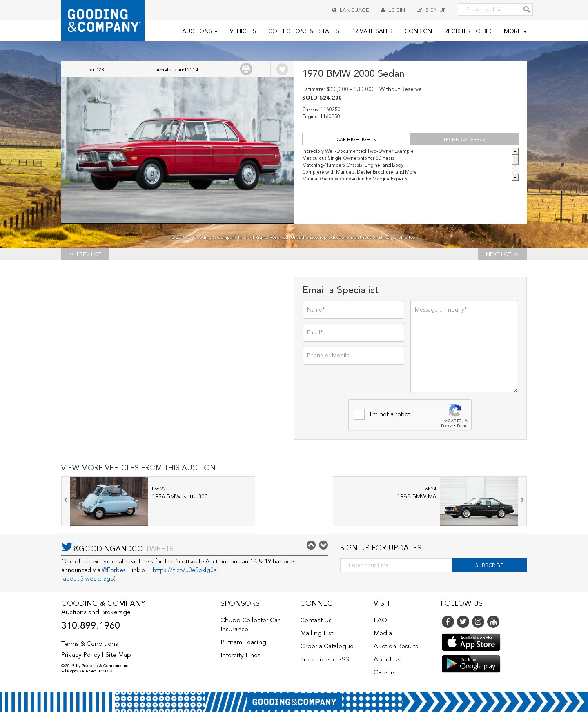
Task: Click the print lot icon
Action: 246,69
